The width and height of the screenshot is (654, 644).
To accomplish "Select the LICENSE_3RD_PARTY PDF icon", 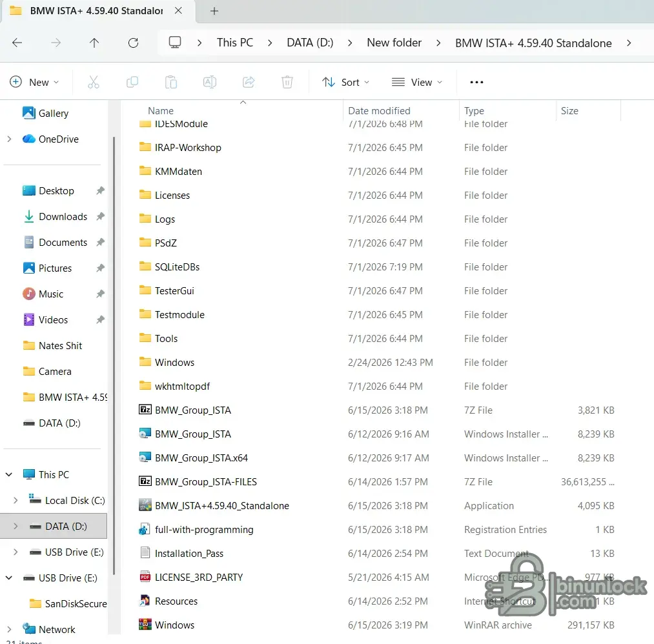I will (x=145, y=577).
